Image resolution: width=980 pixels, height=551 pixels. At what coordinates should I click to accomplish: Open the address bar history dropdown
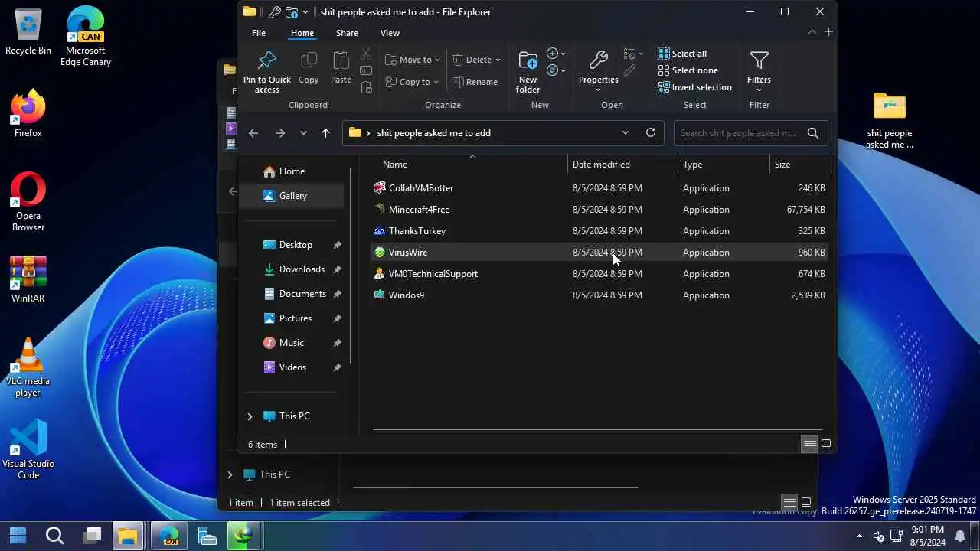626,132
